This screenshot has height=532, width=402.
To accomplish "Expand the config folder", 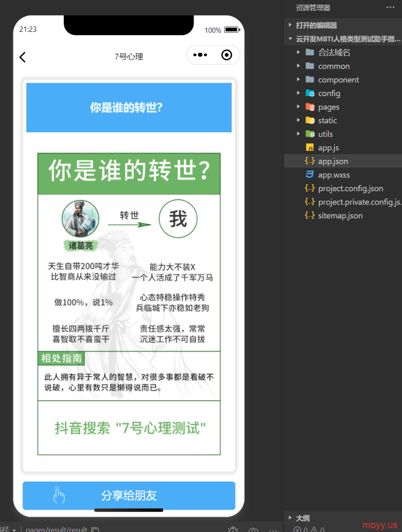I will pyautogui.click(x=329, y=93).
